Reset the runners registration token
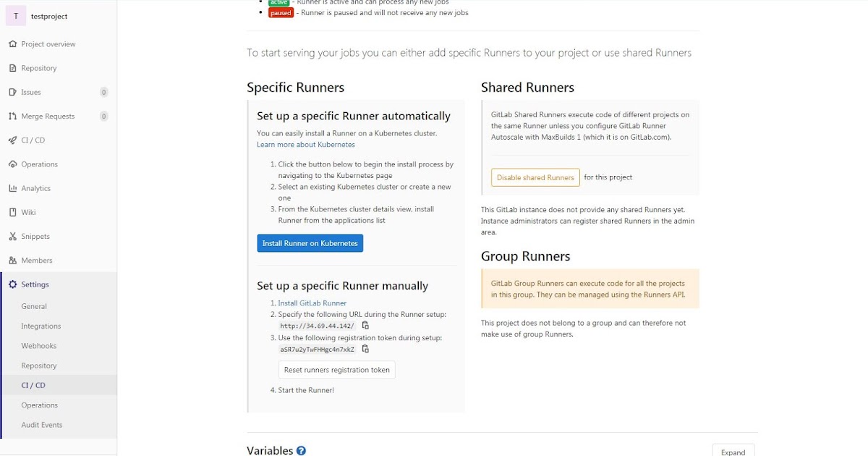The image size is (868, 456). 336,369
